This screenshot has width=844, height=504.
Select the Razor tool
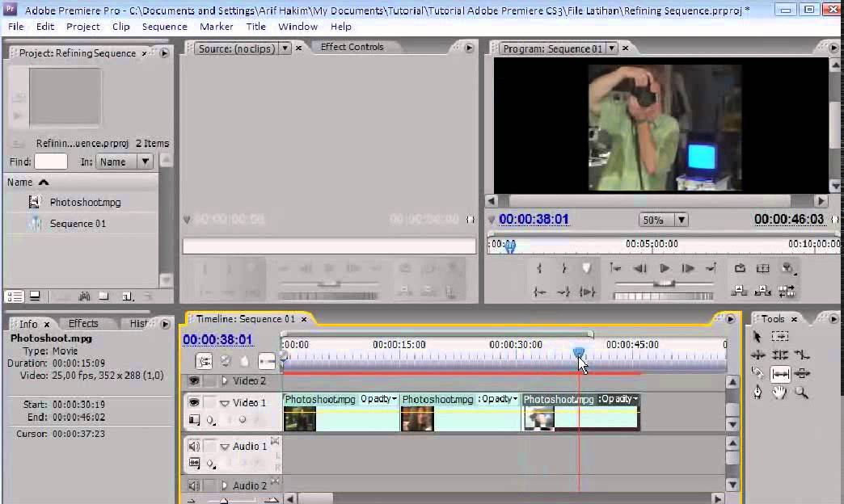click(757, 373)
